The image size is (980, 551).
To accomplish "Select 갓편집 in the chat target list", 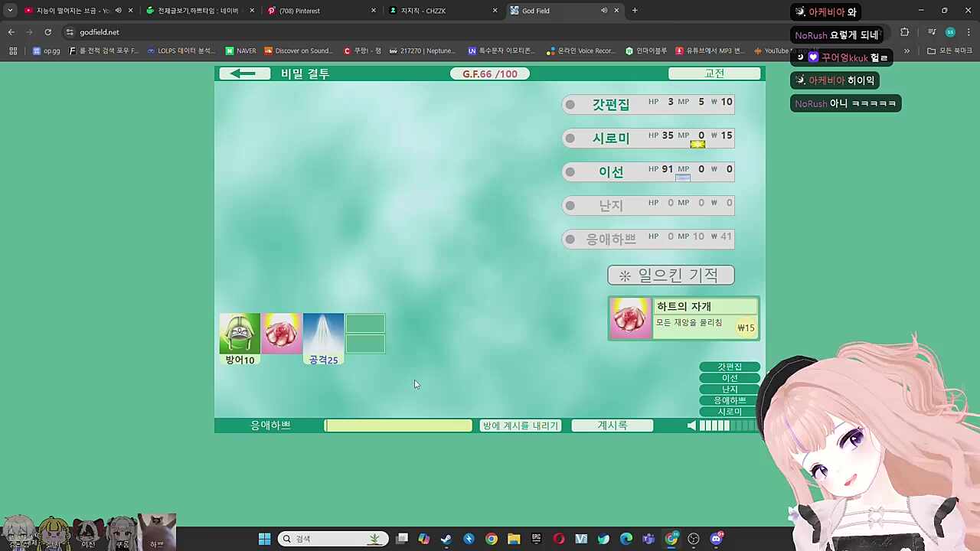I will click(730, 367).
